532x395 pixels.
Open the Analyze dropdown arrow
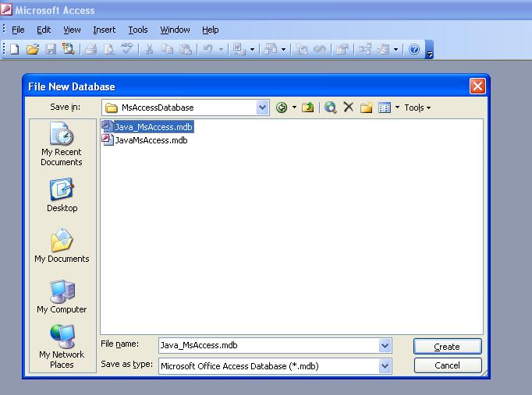tap(284, 49)
